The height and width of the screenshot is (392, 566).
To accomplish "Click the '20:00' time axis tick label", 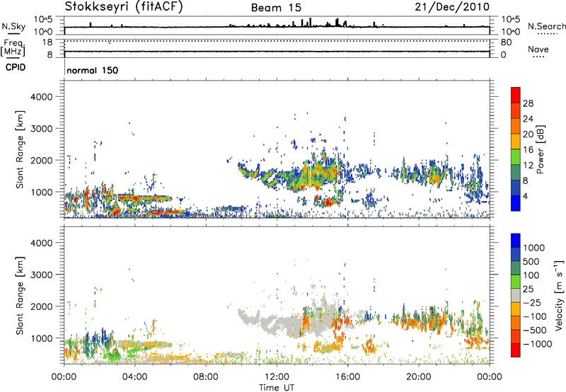I will coord(418,377).
